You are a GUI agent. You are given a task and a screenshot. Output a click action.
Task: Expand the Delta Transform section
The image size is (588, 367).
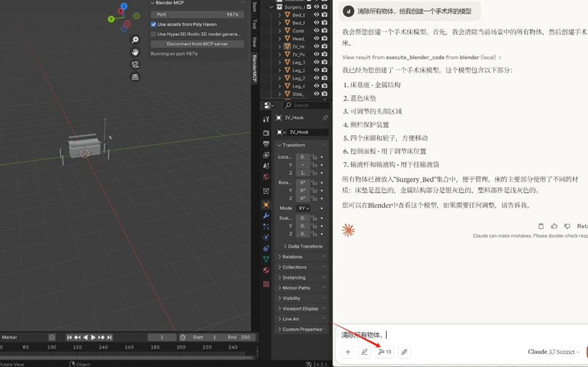(303, 246)
